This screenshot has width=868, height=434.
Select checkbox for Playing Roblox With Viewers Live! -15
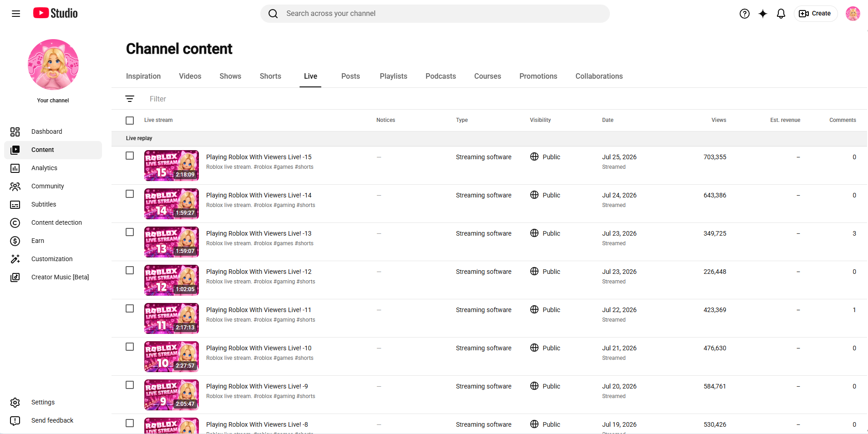[x=130, y=156]
